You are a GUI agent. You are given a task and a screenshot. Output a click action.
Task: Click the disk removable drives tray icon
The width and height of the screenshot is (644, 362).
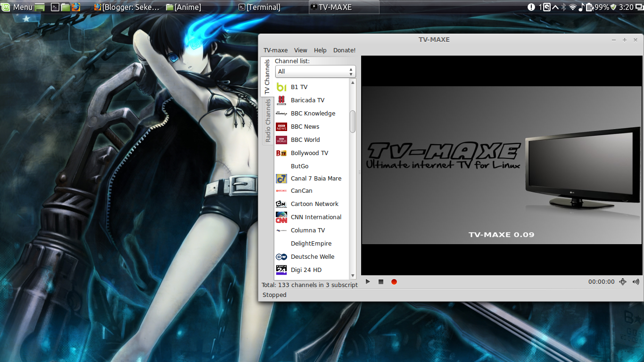[546, 7]
